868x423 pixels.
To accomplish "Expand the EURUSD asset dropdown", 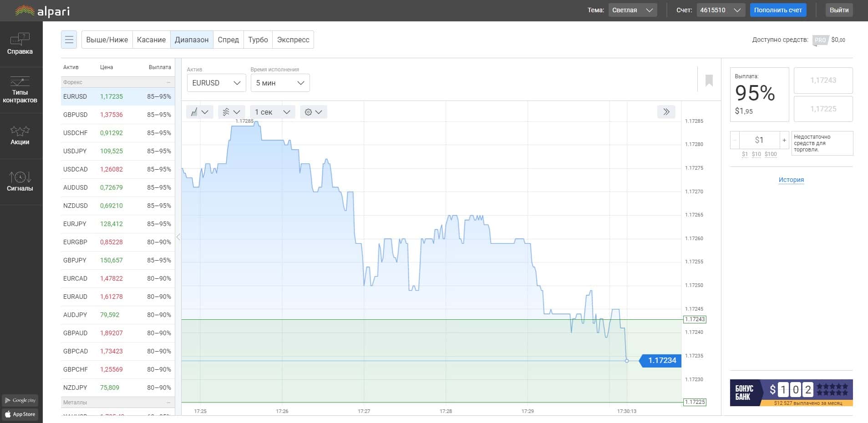I will (216, 83).
